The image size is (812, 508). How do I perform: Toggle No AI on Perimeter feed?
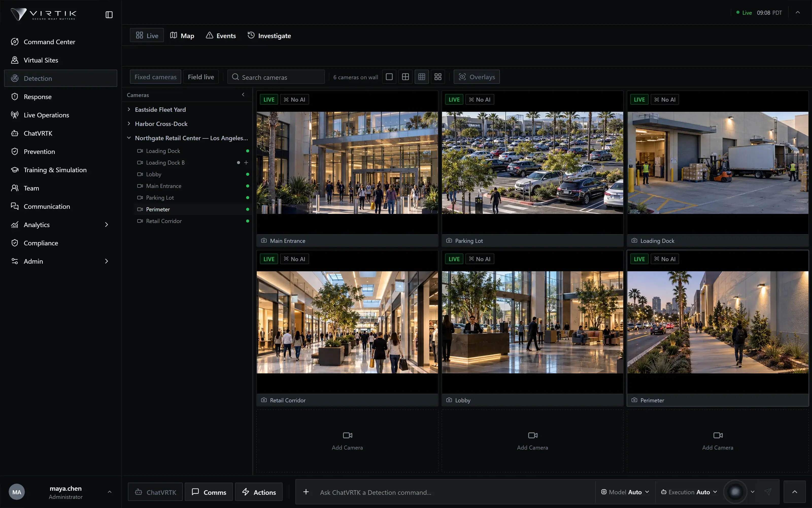(x=665, y=259)
